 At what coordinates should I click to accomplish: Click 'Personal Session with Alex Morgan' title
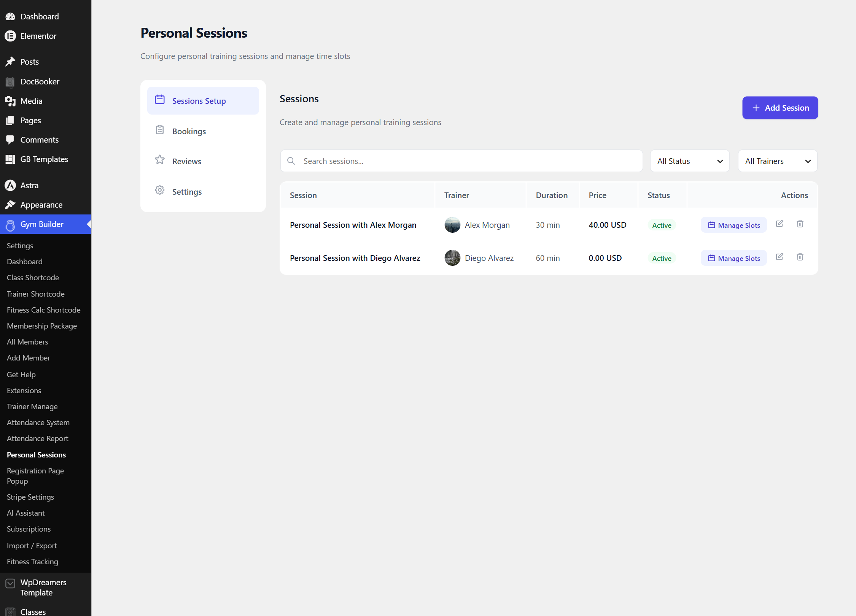click(353, 225)
